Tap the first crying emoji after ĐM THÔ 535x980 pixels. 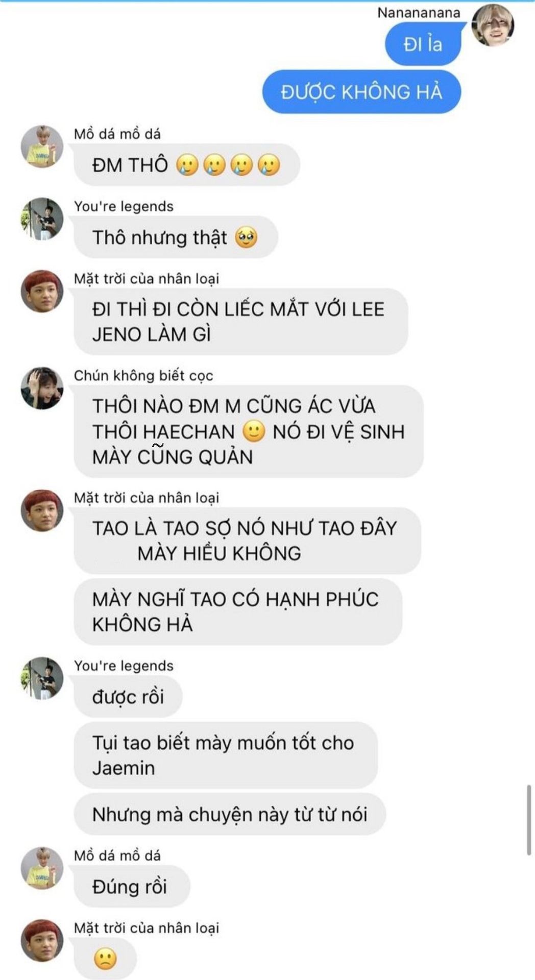[x=187, y=165]
